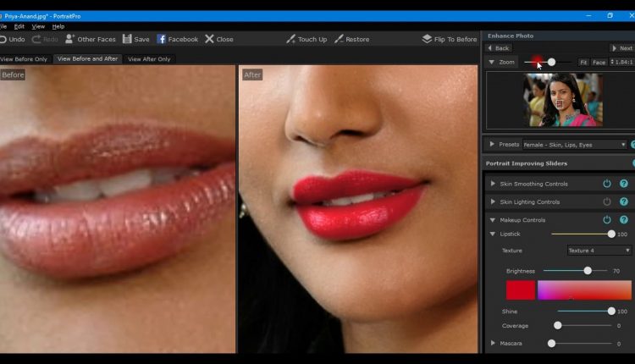
Task: Click the Lipstick value 100
Action: [x=622, y=234]
